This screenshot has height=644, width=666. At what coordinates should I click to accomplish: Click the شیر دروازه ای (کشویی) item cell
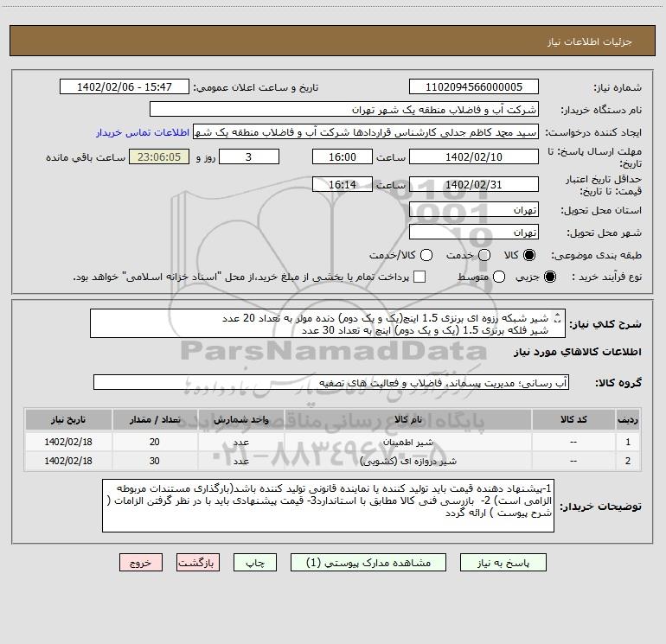[x=407, y=461]
